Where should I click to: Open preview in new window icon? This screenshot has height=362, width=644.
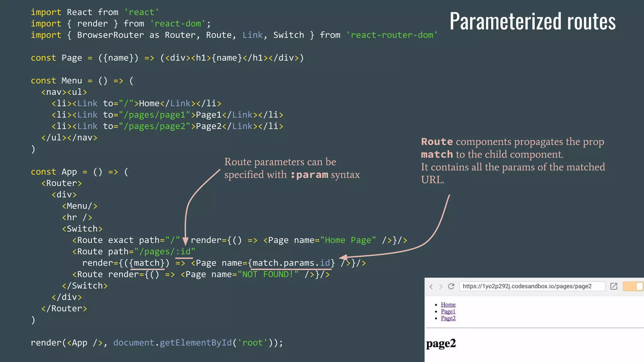pyautogui.click(x=613, y=286)
